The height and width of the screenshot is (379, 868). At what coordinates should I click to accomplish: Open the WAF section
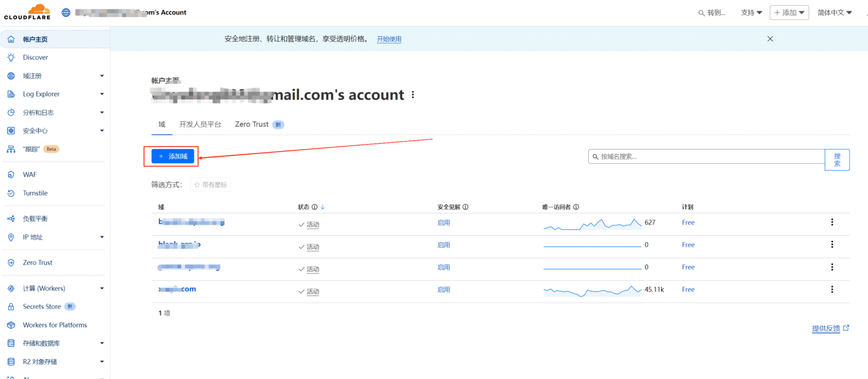tap(28, 175)
